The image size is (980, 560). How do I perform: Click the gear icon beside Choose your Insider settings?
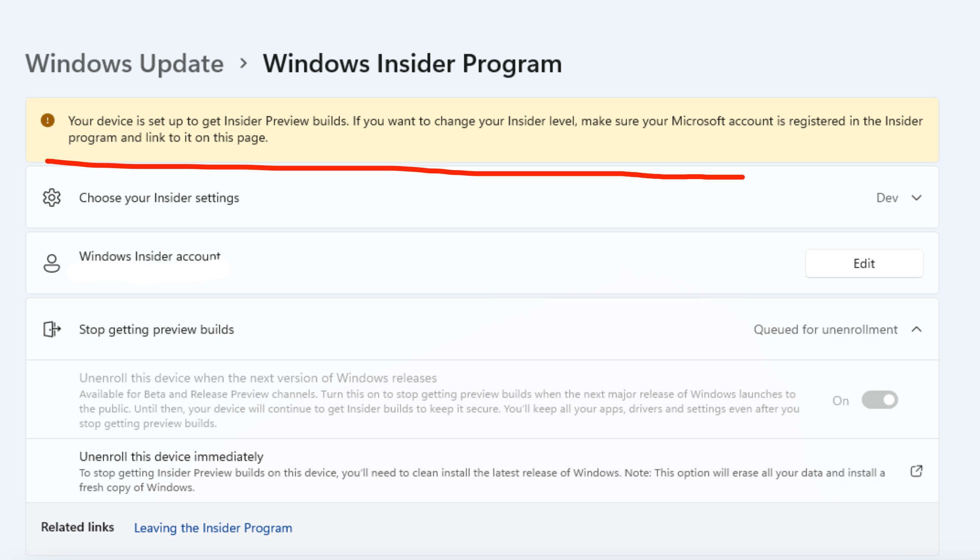[52, 198]
